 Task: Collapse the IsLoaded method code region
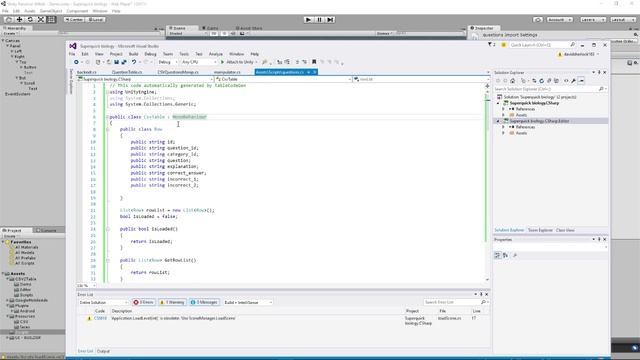click(x=108, y=229)
